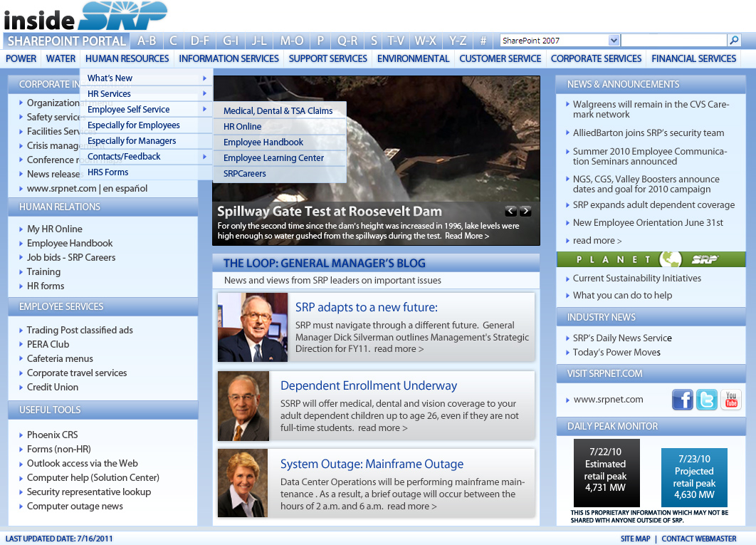Open the FINANCIAL SERVICES menu

694,58
